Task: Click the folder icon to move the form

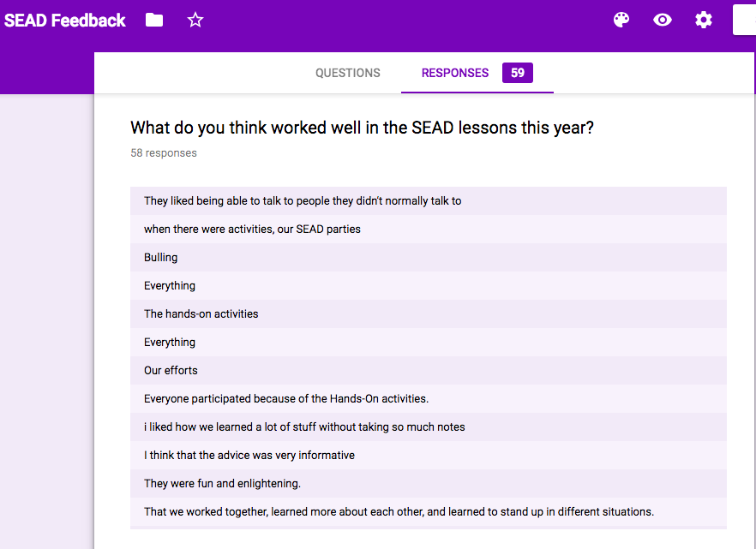Action: [154, 20]
